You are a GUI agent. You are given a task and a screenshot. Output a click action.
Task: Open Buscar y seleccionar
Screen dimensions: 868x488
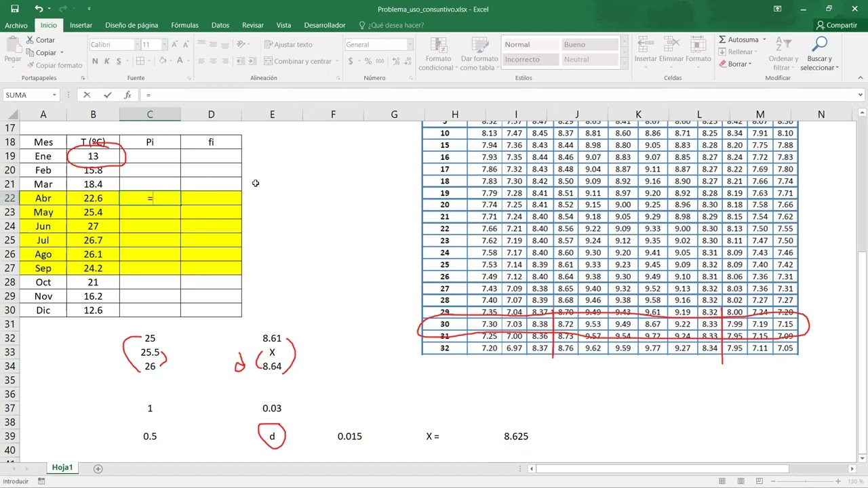819,54
